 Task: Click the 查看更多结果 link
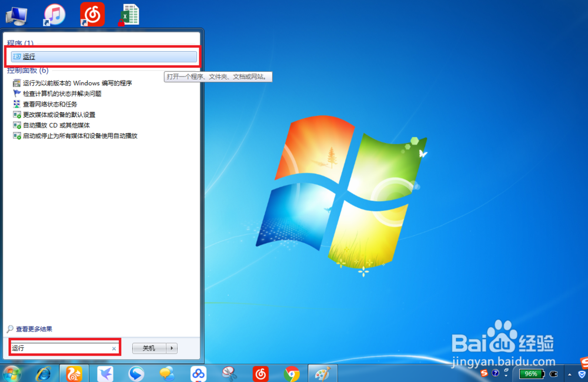pos(34,329)
